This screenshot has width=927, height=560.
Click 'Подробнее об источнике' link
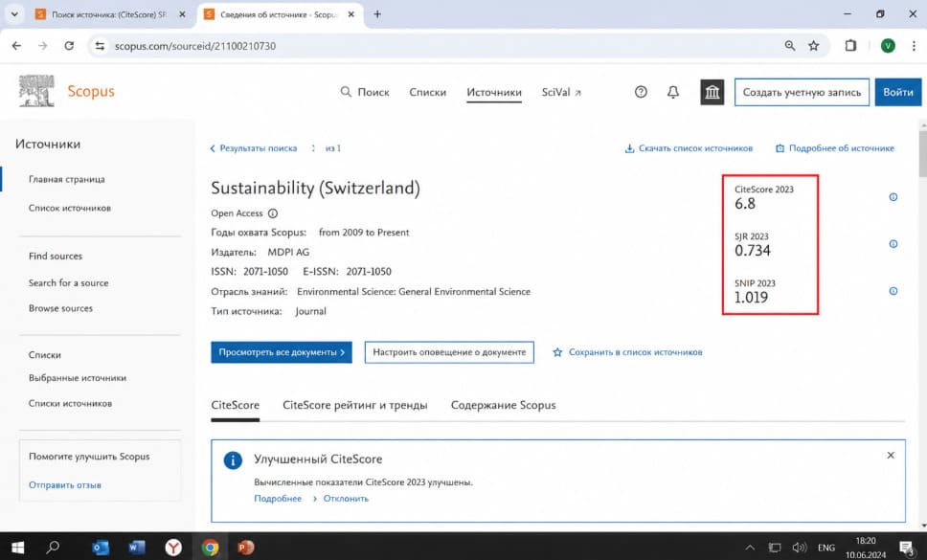point(835,148)
